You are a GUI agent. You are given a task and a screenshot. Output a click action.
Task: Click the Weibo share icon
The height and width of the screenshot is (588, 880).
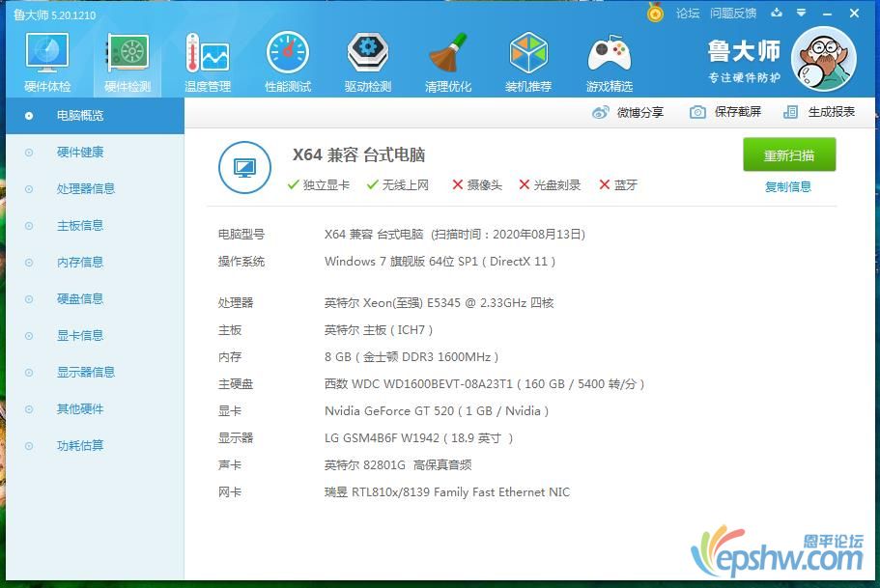[601, 112]
